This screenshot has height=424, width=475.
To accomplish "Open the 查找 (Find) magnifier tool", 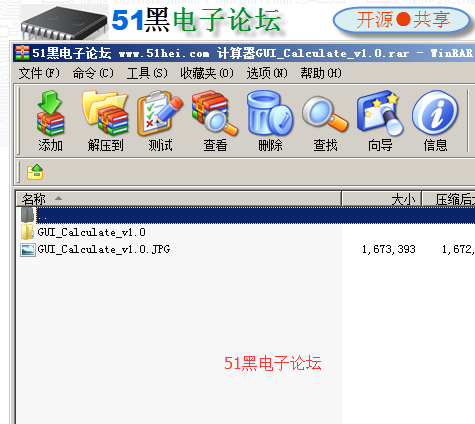I will pyautogui.click(x=325, y=121).
